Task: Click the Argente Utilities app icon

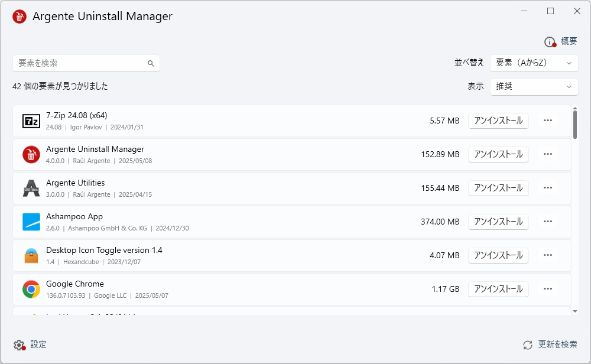Action: (31, 188)
